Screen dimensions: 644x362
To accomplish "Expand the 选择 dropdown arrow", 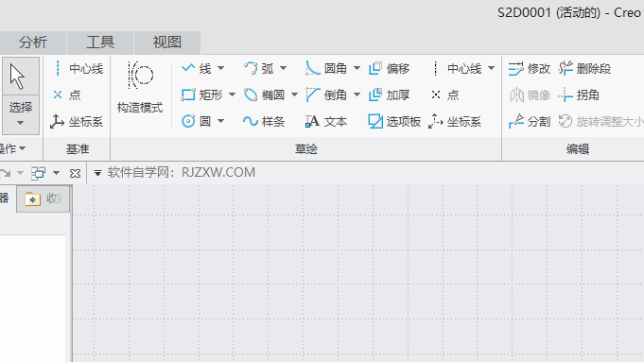I will point(20,123).
